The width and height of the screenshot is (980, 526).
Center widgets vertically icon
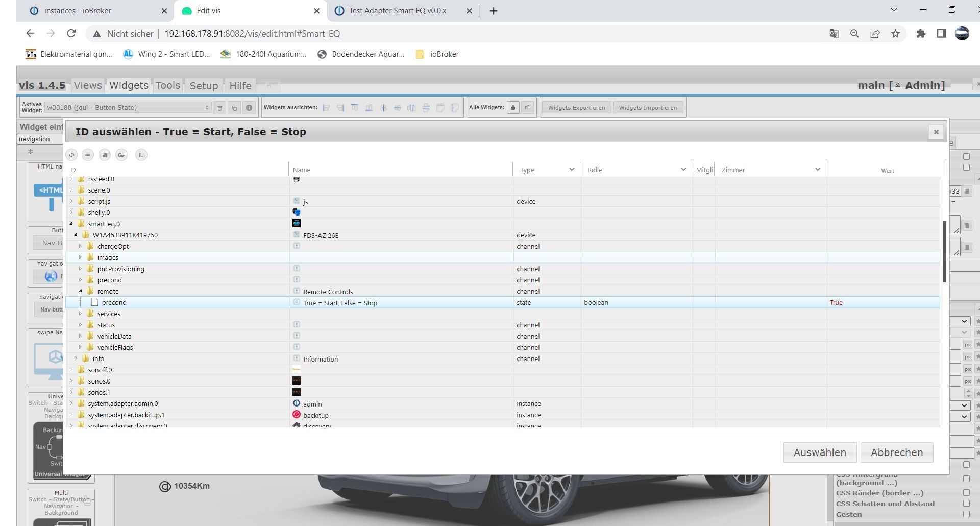[383, 108]
